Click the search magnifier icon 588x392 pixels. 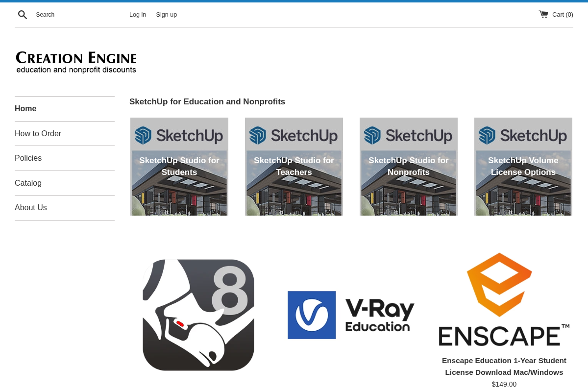[23, 14]
